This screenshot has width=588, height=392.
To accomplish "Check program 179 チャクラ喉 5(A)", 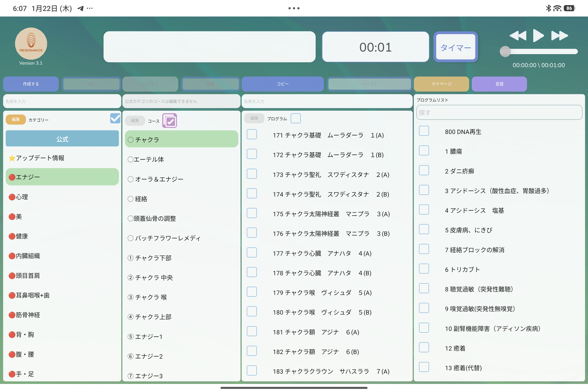I will point(252,292).
